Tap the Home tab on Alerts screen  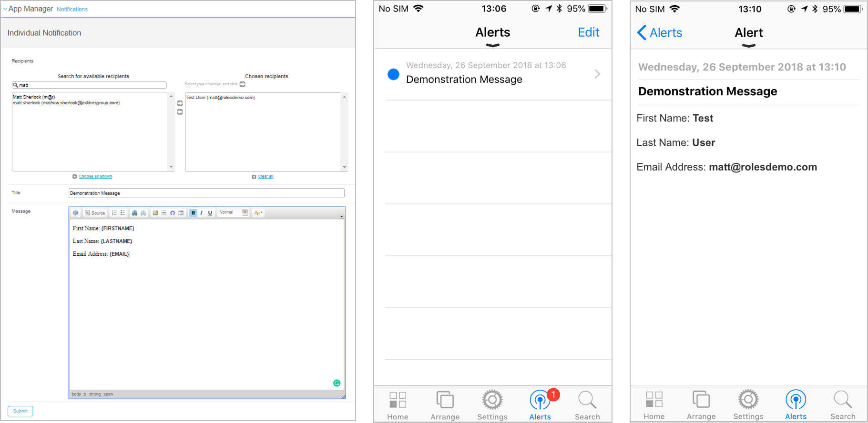(398, 406)
